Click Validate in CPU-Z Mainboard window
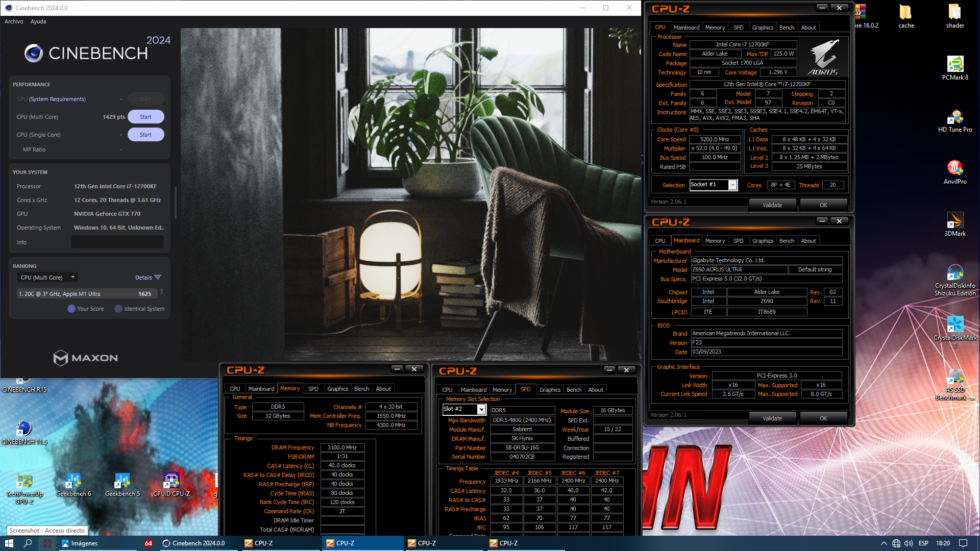Image resolution: width=980 pixels, height=551 pixels. tap(772, 418)
